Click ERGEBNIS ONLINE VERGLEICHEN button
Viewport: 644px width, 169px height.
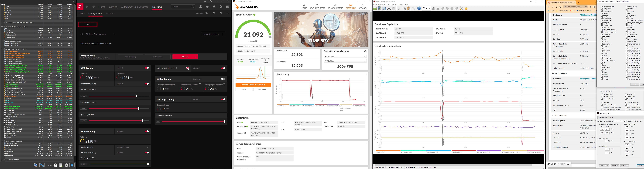[253, 85]
